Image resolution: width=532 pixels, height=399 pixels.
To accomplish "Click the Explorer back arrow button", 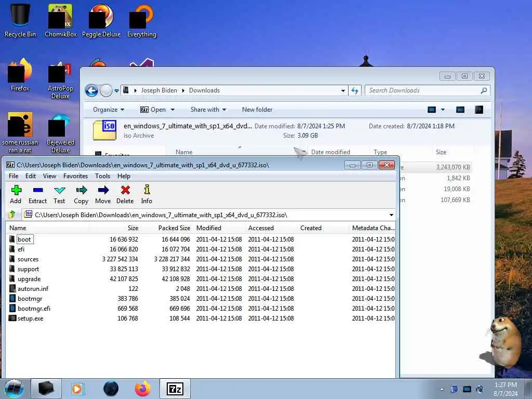I will (91, 90).
